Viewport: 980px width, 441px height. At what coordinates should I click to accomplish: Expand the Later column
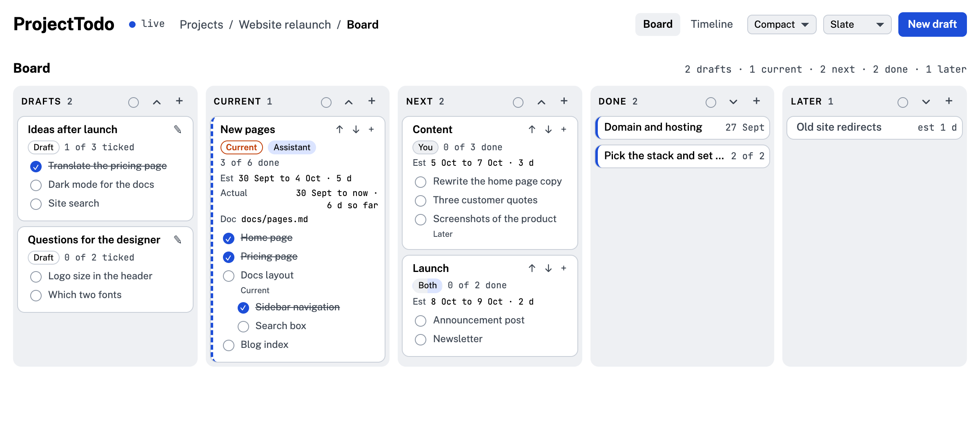(926, 102)
